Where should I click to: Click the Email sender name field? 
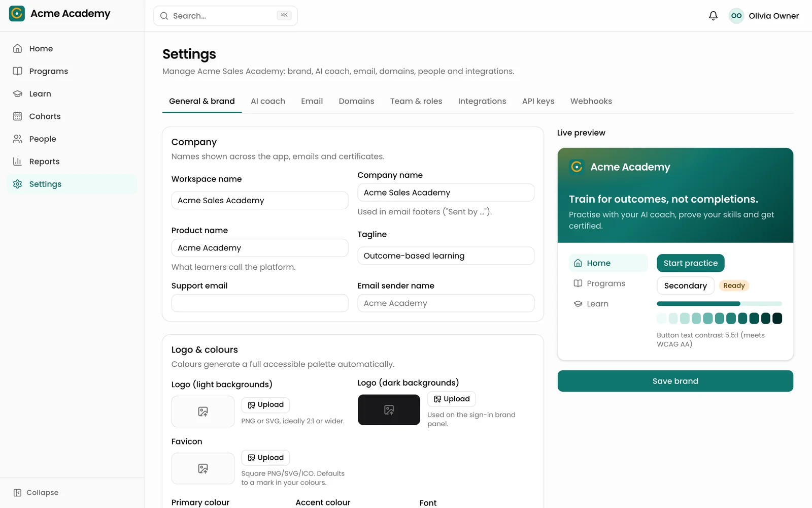click(x=446, y=303)
